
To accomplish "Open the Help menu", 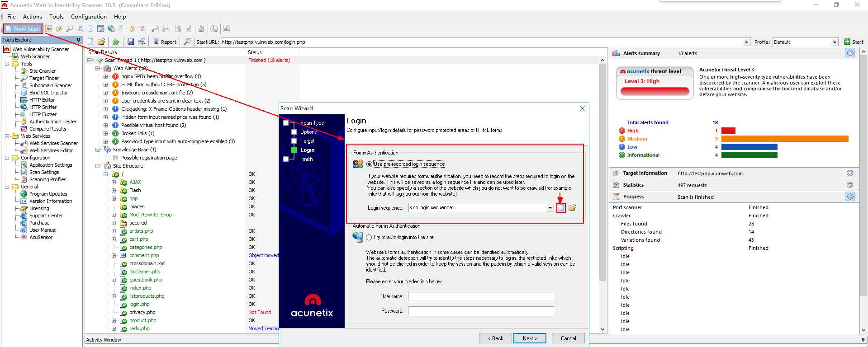I will point(120,17).
